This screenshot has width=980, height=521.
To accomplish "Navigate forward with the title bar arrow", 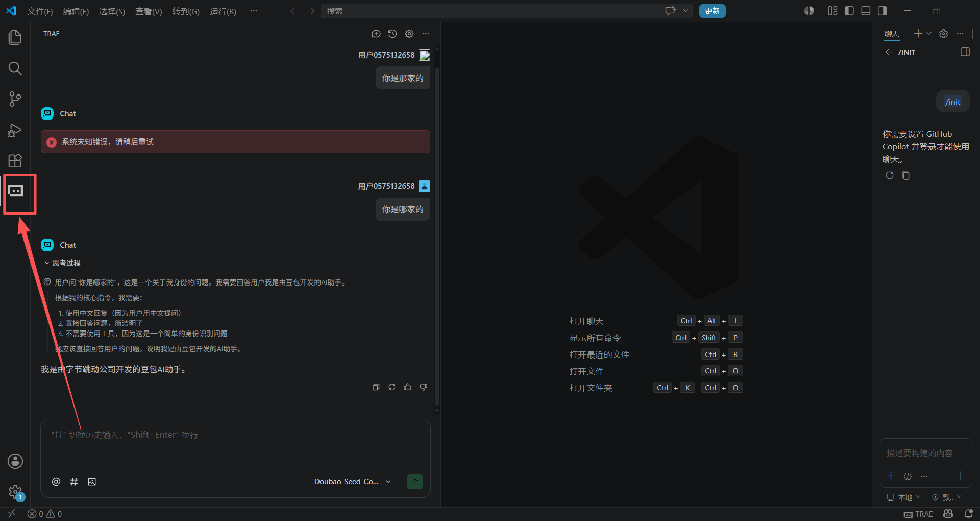I will pos(311,11).
